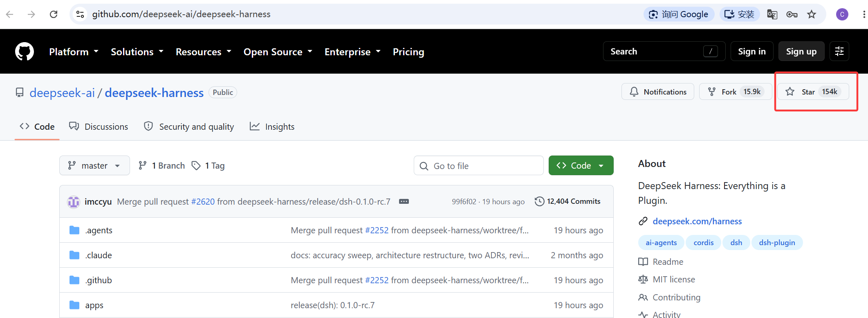Click the password key icon in address bar
The width and height of the screenshot is (868, 318).
(792, 14)
